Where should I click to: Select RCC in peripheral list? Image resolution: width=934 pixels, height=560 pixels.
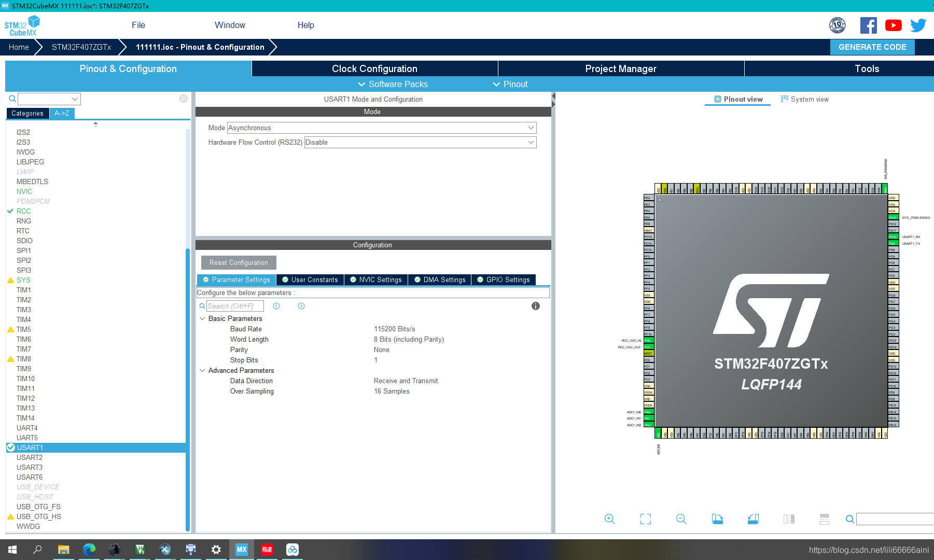coord(23,211)
